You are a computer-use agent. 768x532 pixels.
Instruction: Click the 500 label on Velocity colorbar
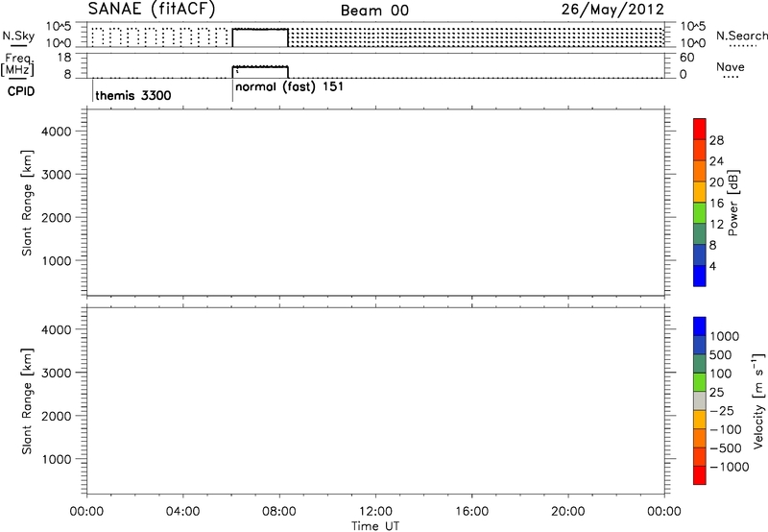click(x=721, y=355)
